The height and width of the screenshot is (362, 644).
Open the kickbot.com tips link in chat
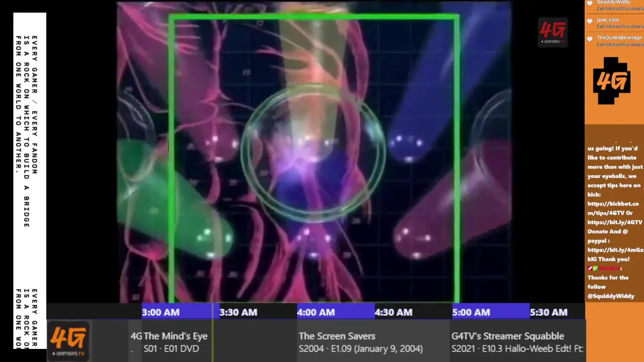pos(613,209)
